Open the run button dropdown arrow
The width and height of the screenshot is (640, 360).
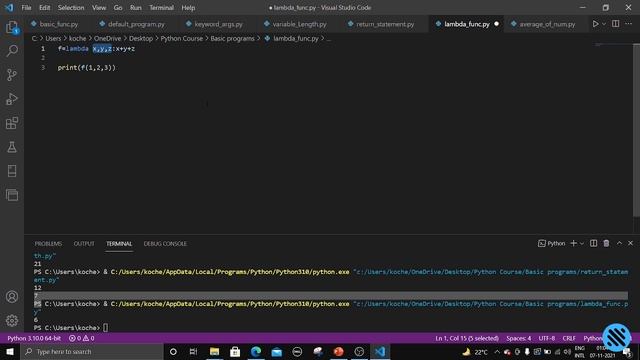pos(604,24)
